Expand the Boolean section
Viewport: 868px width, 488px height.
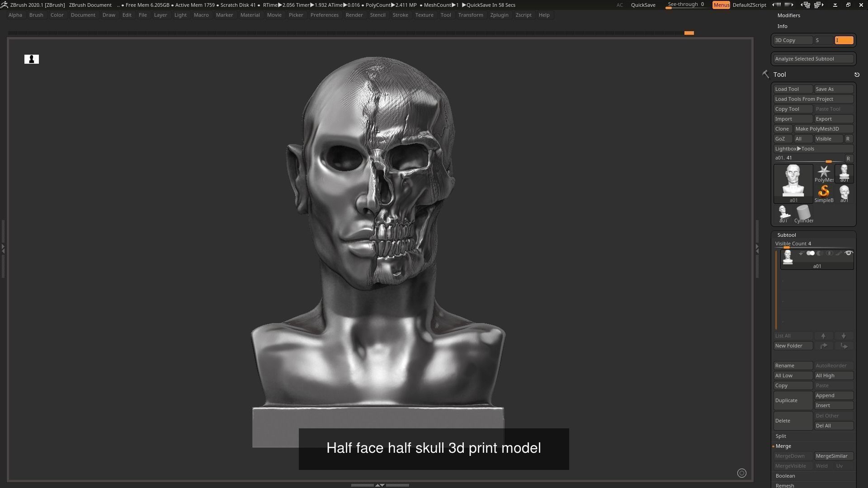[x=785, y=476]
